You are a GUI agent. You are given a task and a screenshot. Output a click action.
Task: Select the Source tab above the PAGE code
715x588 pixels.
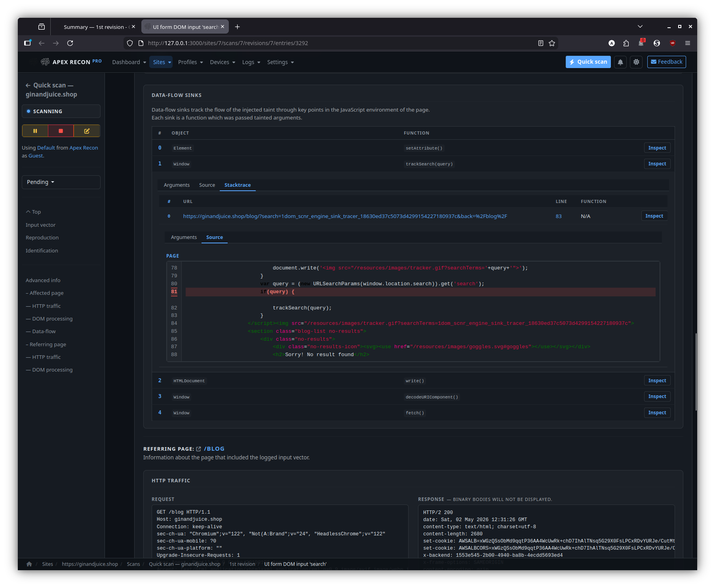[215, 237]
